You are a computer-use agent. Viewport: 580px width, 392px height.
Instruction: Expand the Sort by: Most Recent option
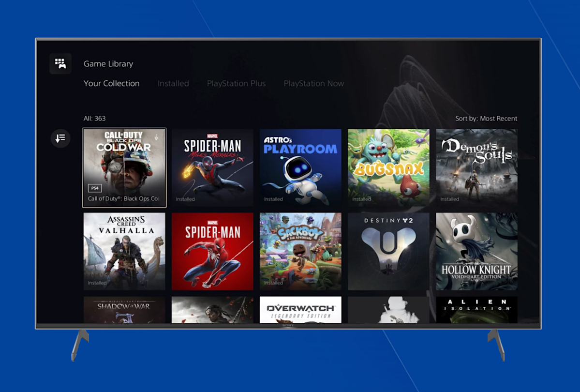[486, 119]
